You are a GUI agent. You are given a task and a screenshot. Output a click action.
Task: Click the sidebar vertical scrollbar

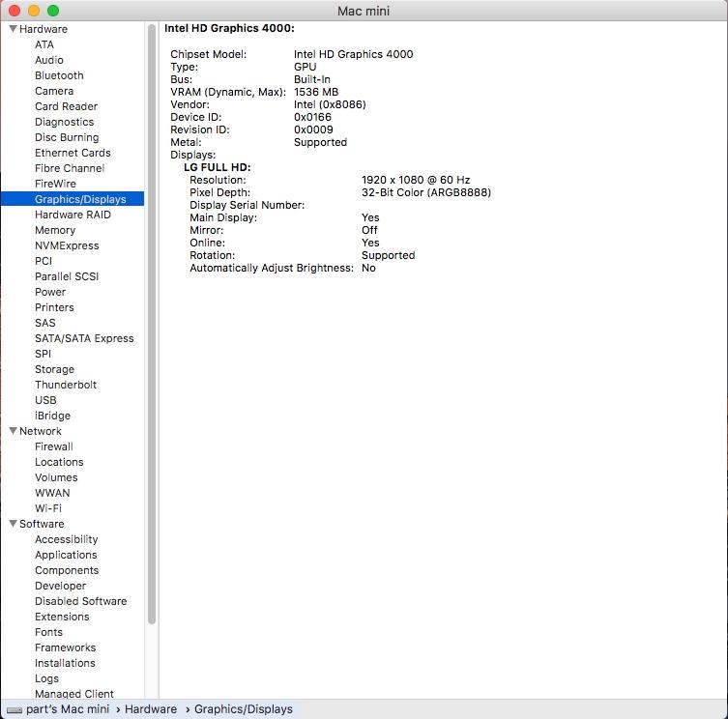click(152, 324)
